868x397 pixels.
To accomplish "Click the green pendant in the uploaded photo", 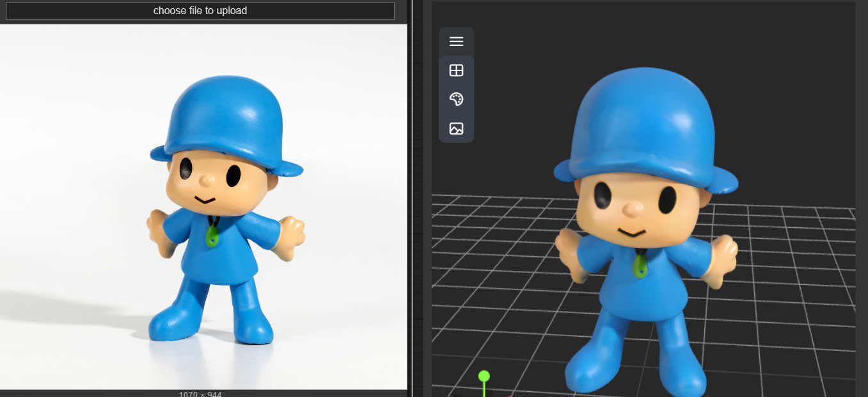I will point(212,236).
